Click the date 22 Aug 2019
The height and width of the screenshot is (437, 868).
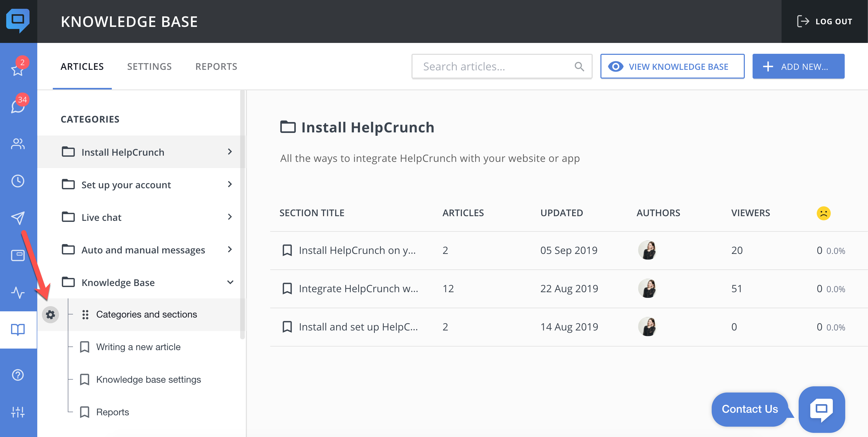click(x=569, y=289)
